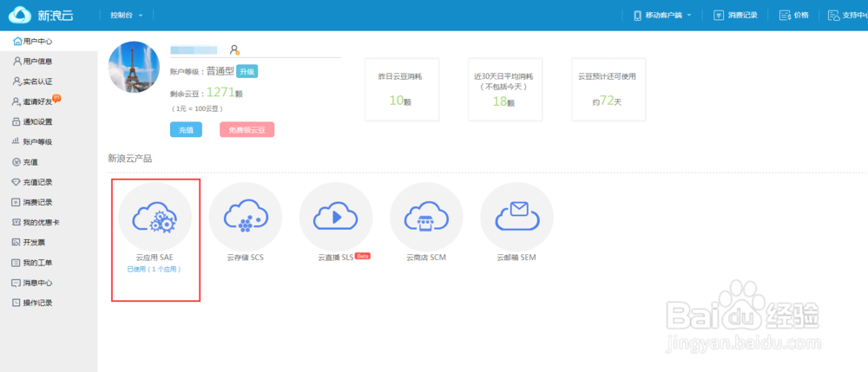Open 价格 link in the header

801,16
